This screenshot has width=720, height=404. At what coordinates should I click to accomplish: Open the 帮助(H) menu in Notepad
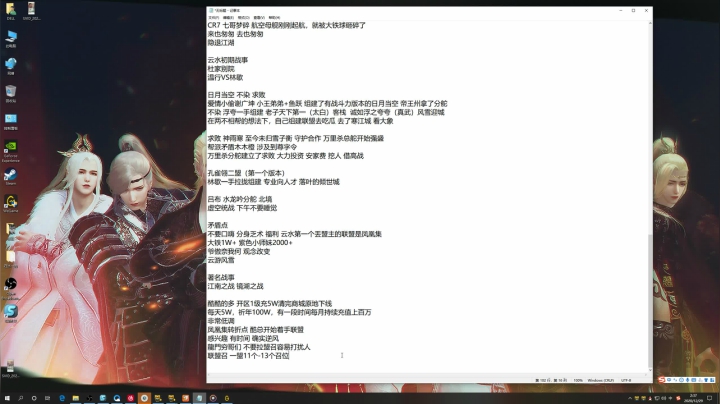274,17
